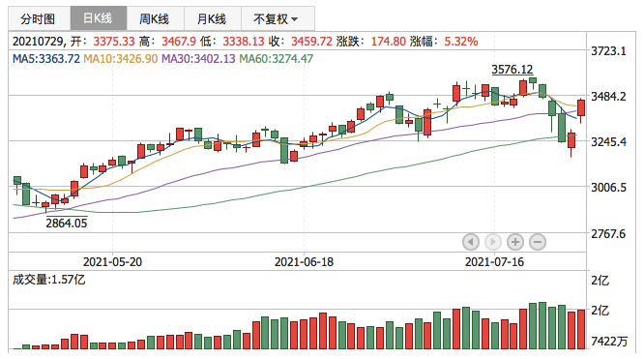
Task: Select the 日K线 tab
Action: [99, 18]
